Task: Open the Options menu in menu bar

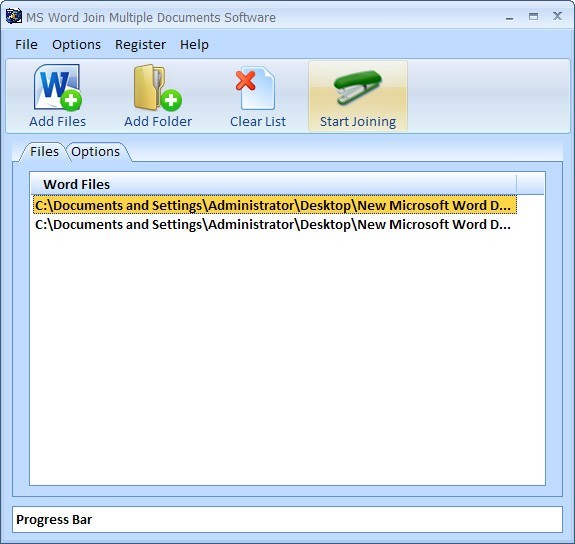Action: (76, 44)
